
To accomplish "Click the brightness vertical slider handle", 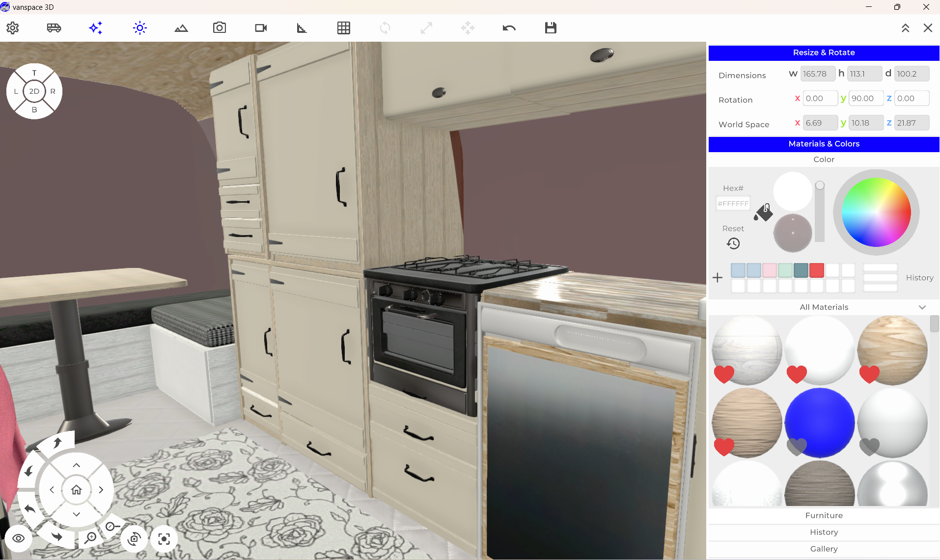I will pyautogui.click(x=820, y=186).
